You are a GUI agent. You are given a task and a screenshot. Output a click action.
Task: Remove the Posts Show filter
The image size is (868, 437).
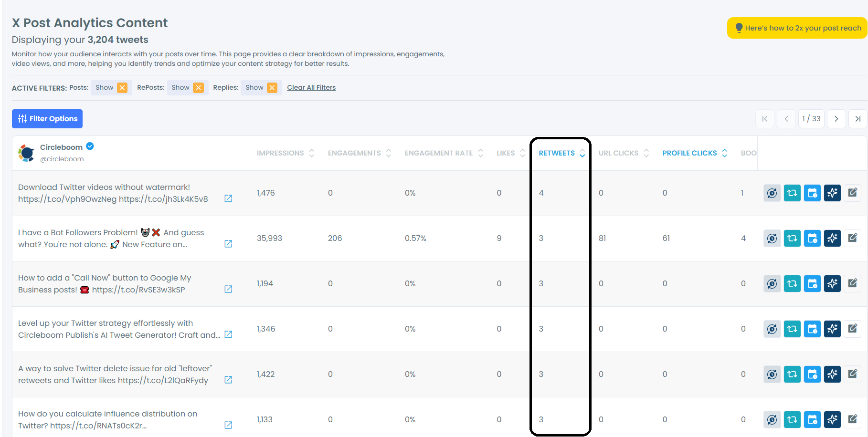pyautogui.click(x=122, y=88)
